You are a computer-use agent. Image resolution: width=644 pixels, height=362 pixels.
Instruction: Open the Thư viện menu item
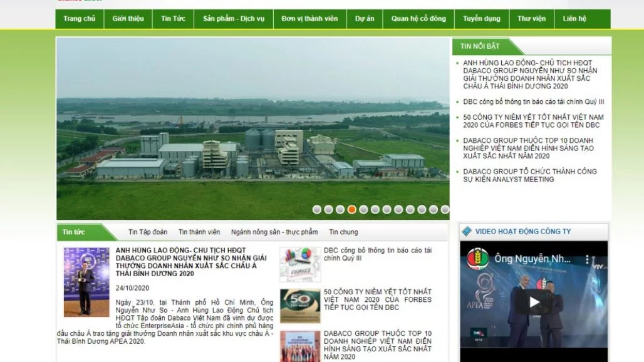point(531,19)
